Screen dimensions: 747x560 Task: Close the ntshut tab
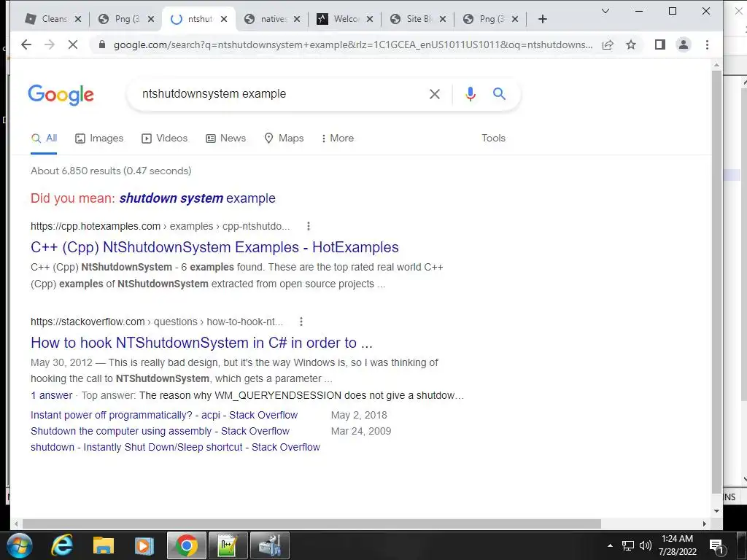(224, 19)
